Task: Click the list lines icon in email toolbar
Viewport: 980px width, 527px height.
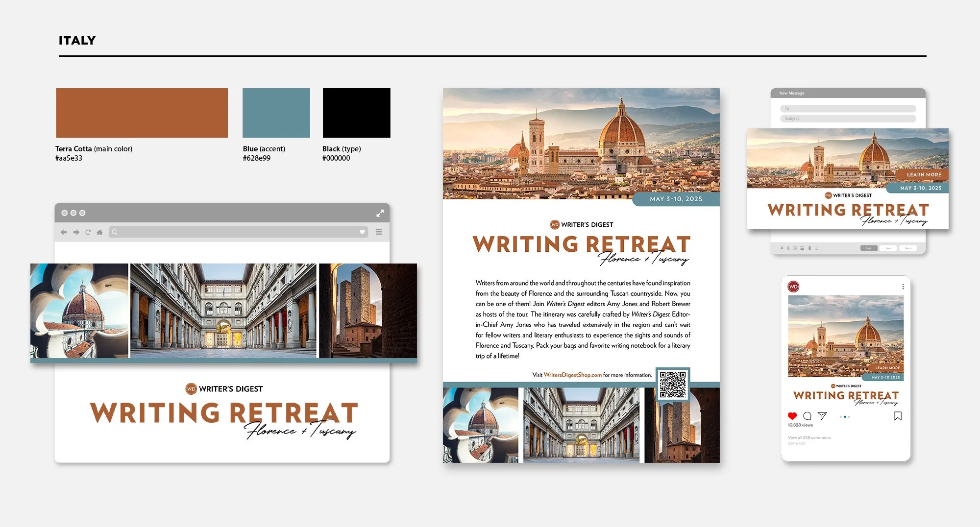Action: point(817,248)
